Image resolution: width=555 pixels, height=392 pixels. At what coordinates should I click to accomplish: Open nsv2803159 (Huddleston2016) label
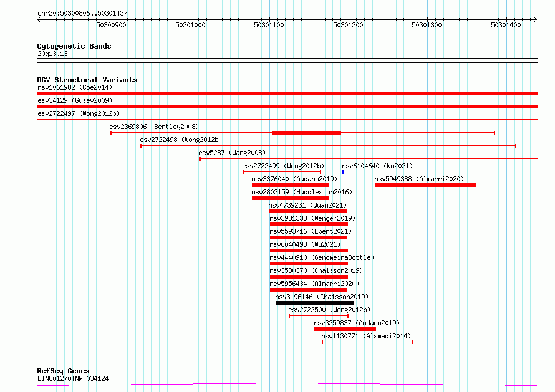[x=302, y=192]
